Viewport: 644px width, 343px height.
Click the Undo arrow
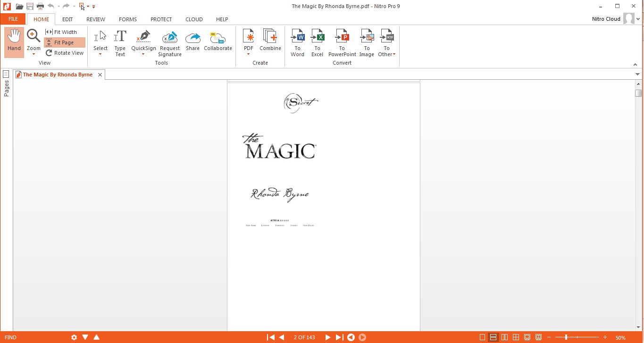point(51,6)
